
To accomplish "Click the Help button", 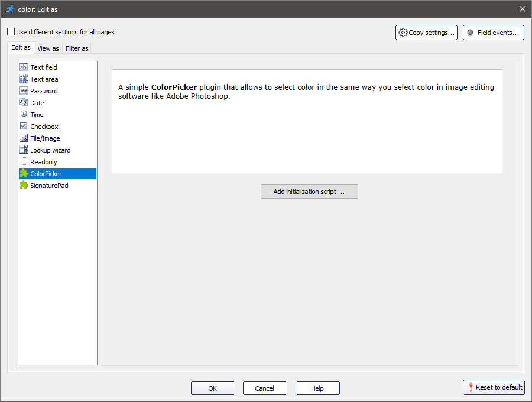I will (317, 388).
